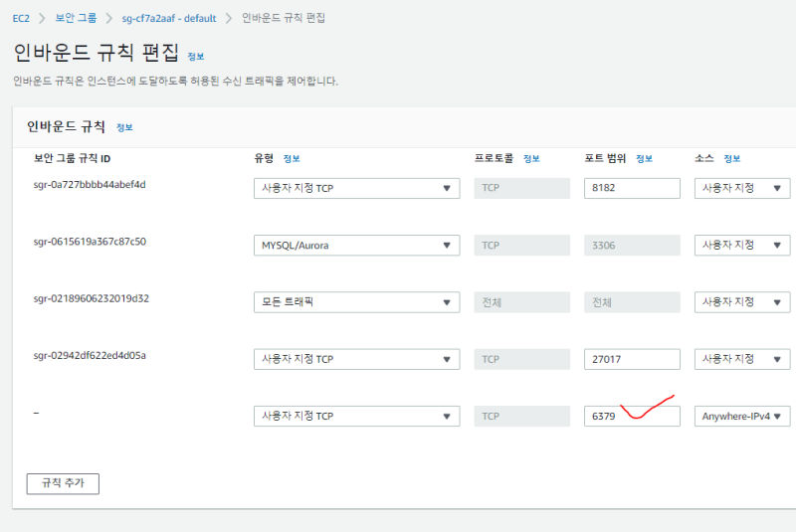Open source dropdown in MYSQL/Aurora row
The height and width of the screenshot is (532, 796).
click(x=742, y=245)
